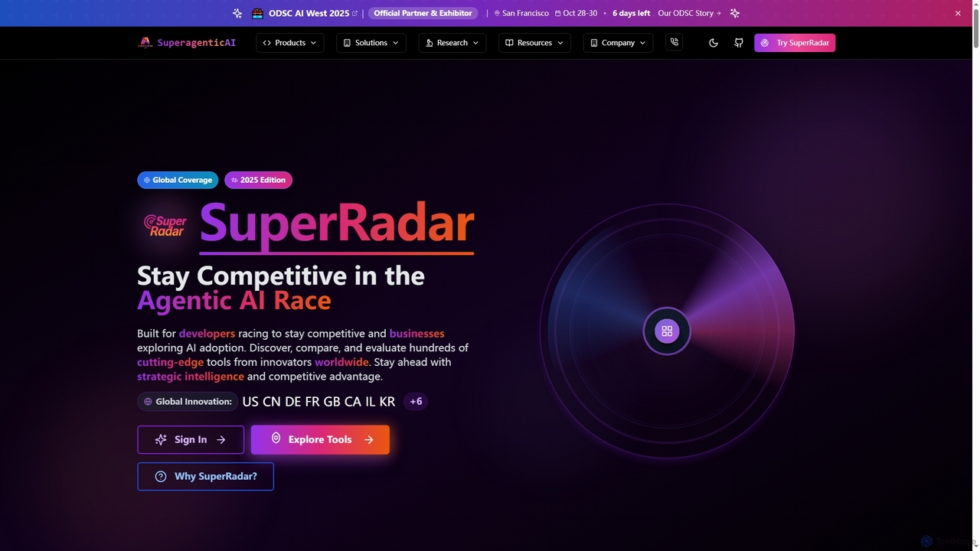Image resolution: width=980 pixels, height=551 pixels.
Task: Toggle dark mode moon icon
Action: click(714, 43)
